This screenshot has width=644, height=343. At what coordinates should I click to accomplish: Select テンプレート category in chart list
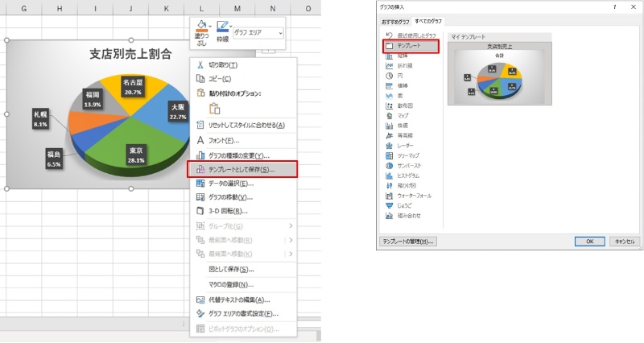pyautogui.click(x=411, y=47)
